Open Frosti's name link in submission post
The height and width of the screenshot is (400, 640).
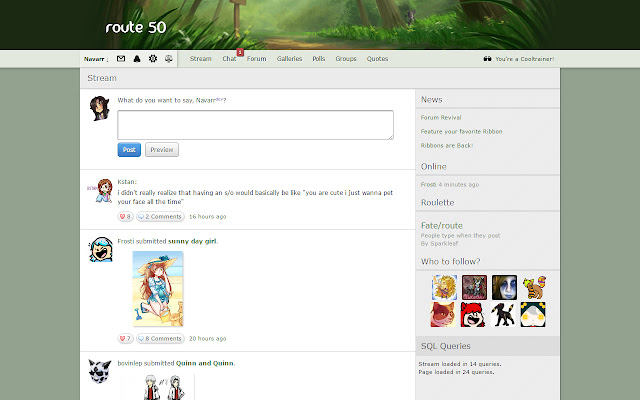click(x=126, y=241)
